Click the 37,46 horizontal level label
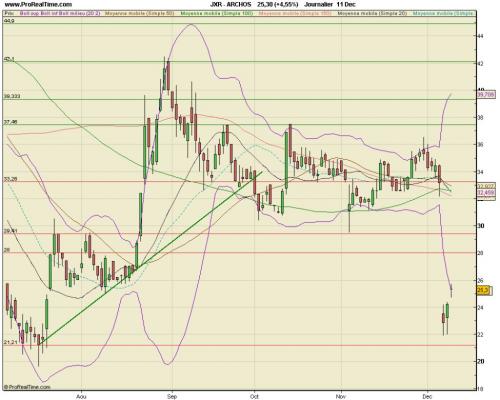Viewport: 500px width, 400px height. tap(10, 122)
